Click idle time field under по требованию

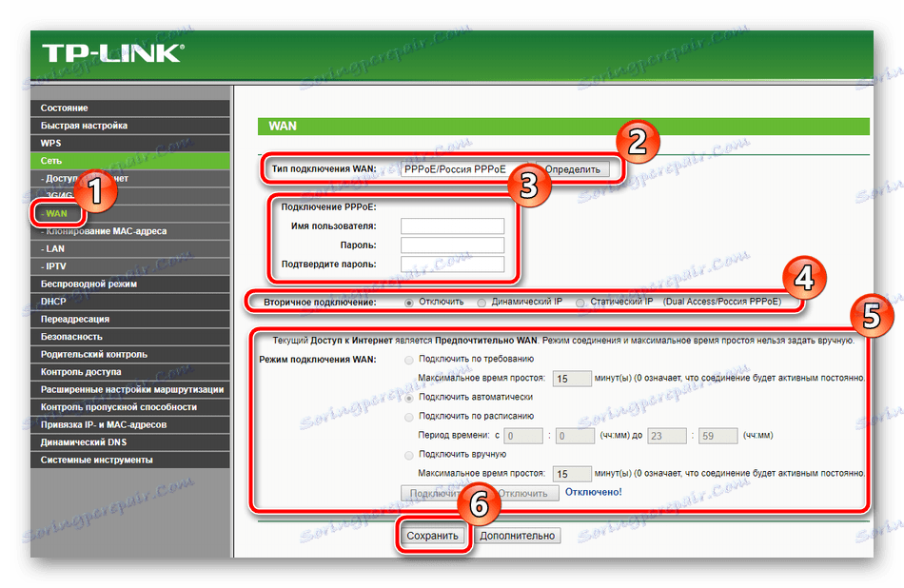(572, 378)
